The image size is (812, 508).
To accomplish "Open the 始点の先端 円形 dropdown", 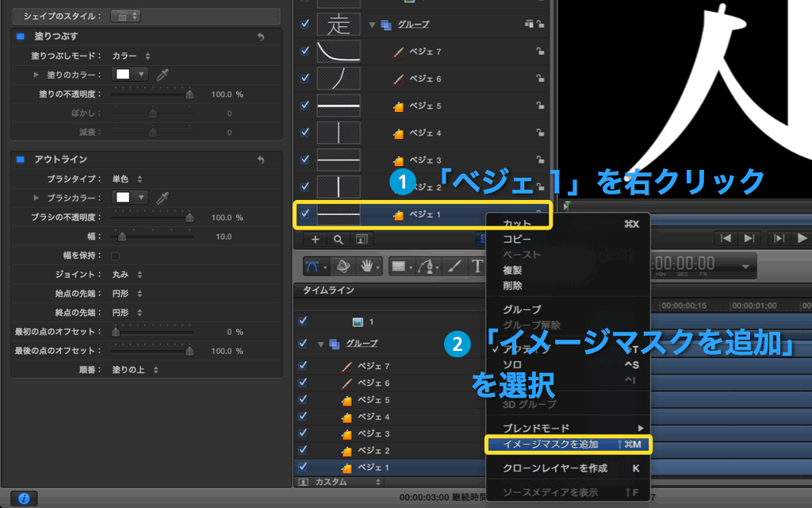I will tap(127, 294).
